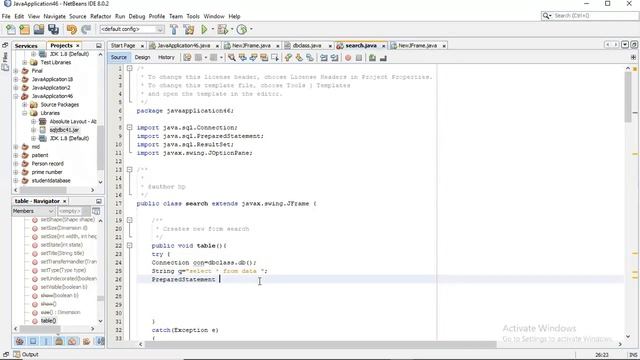Collapse the Libraries node
640x360 pixels.
pyautogui.click(x=24, y=113)
